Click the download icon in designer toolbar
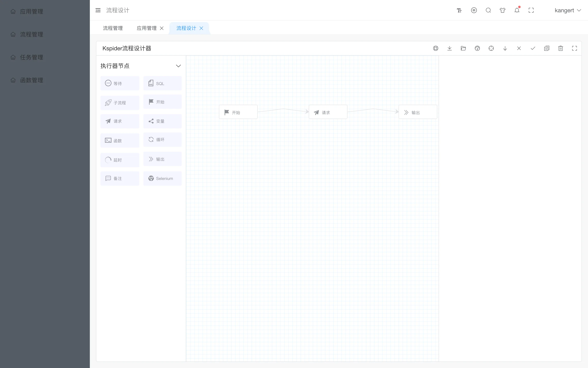This screenshot has width=588, height=368. tap(450, 48)
